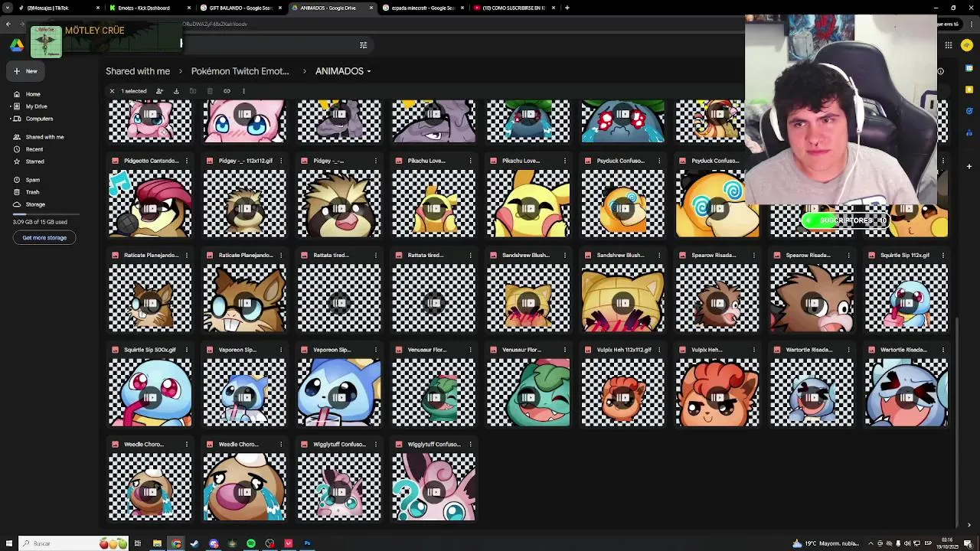Screen dimensions: 980x551
Task: Select the large Venusaur Flor thumbnail
Action: tap(528, 393)
